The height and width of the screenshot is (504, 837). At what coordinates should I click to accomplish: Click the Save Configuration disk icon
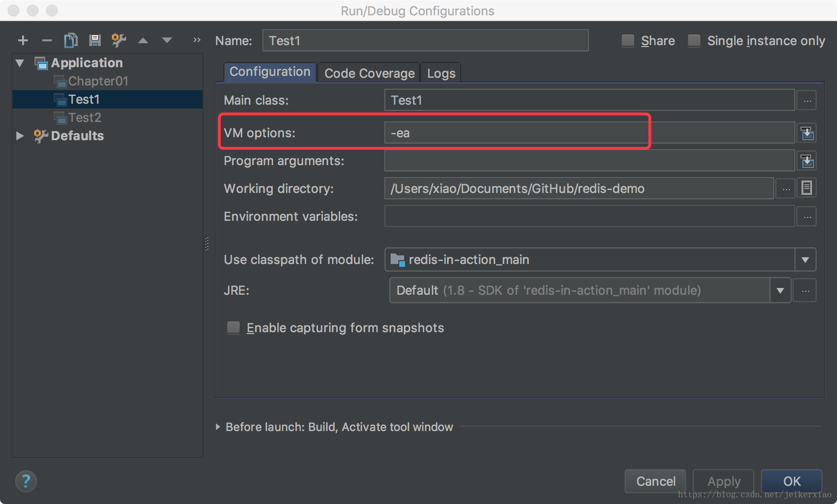[95, 40]
